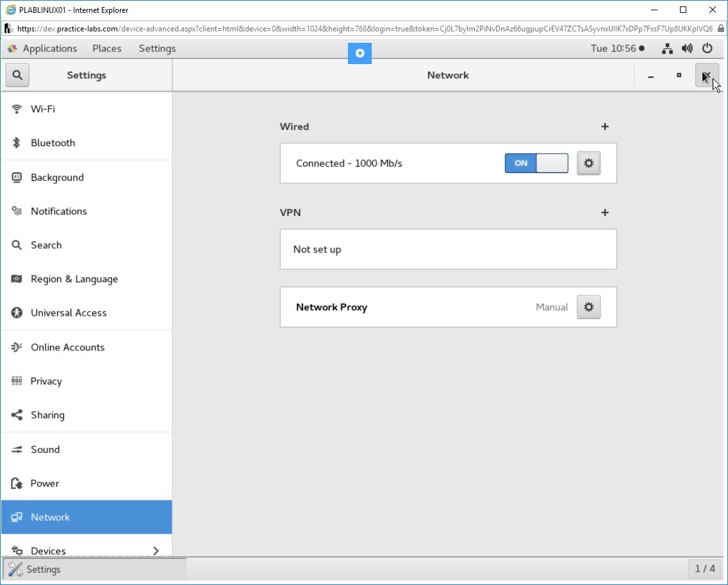Click the network status icon in top bar

click(667, 49)
